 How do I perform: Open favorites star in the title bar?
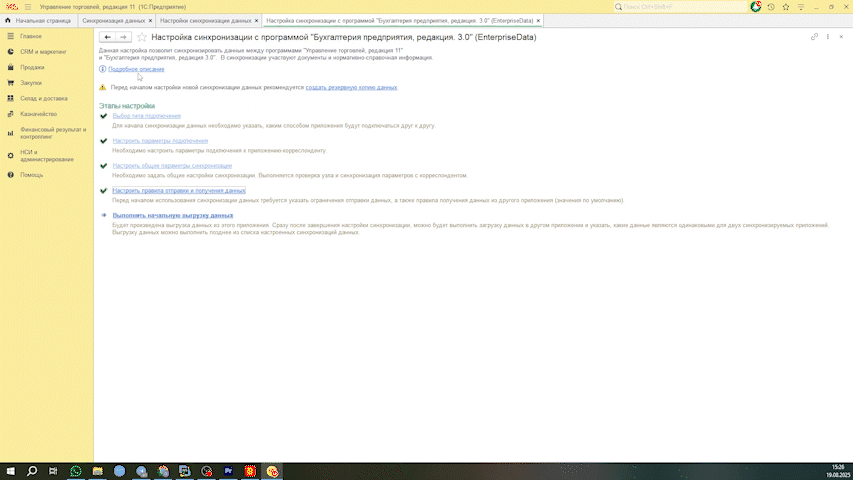coord(785,7)
